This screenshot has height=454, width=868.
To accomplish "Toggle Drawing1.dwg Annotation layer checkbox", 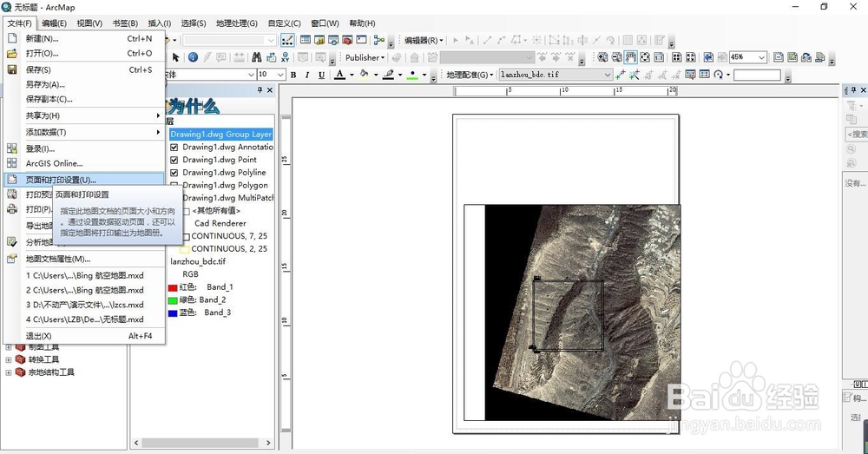I will (174, 148).
